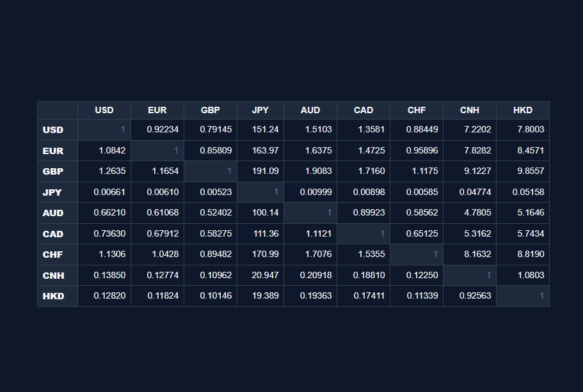The image size is (583, 392).
Task: Click the EUR column header
Action: point(157,111)
